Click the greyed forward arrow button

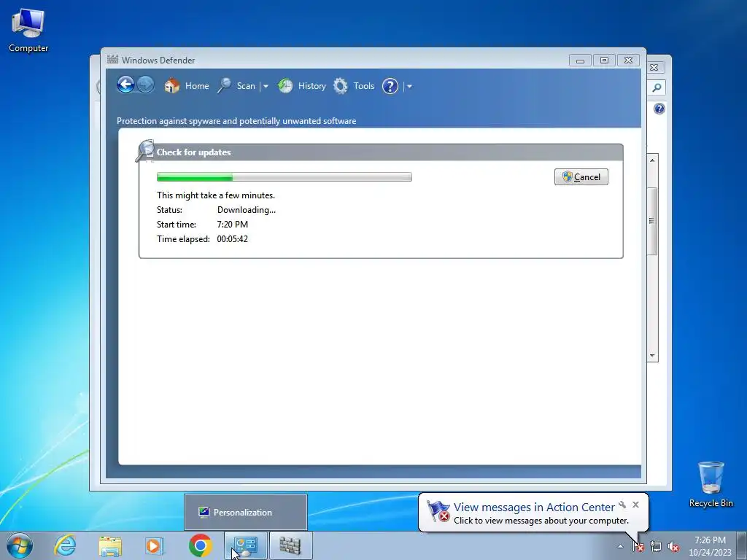click(x=146, y=85)
